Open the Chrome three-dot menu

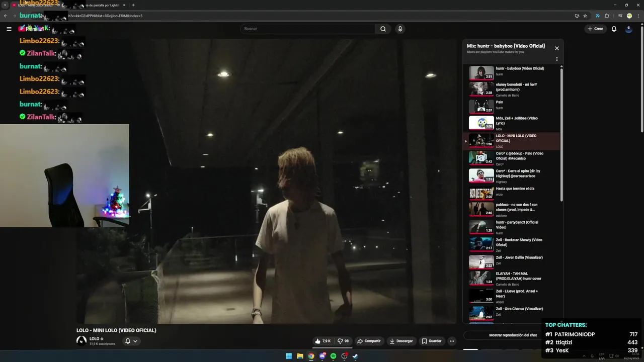637,16
